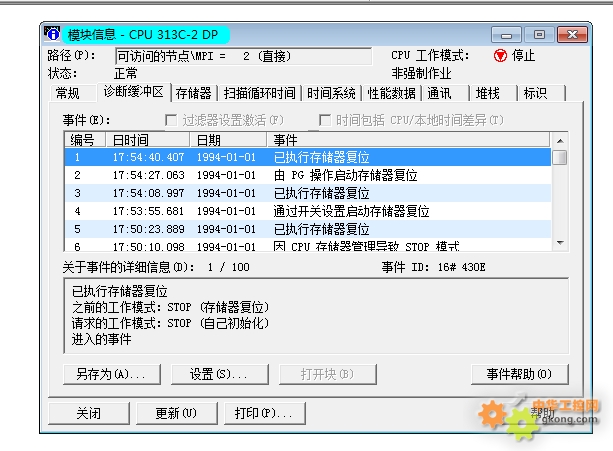
Task: Click the 更新(U) button
Action: tap(177, 413)
